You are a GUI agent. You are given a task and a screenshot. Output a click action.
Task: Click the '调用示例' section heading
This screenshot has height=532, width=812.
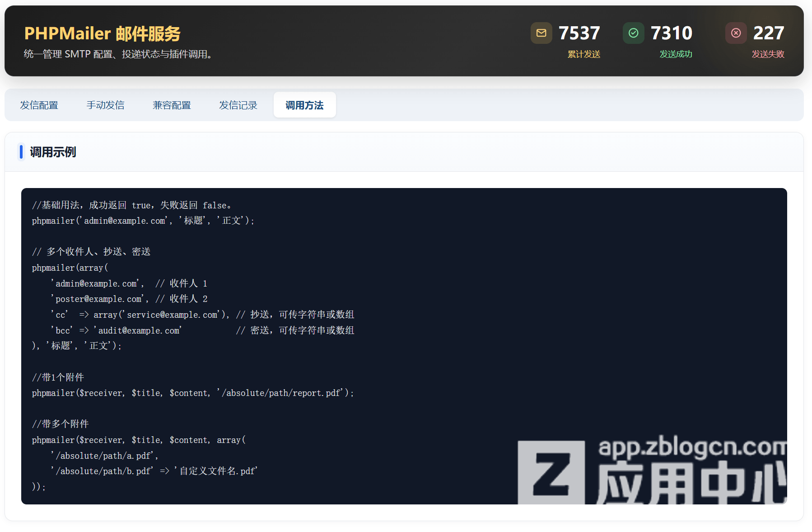point(53,152)
